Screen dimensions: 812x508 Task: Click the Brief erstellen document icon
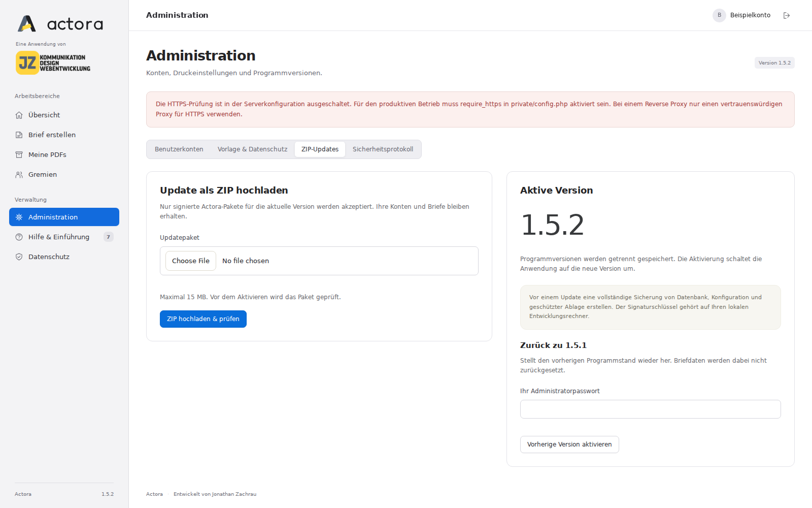[19, 135]
